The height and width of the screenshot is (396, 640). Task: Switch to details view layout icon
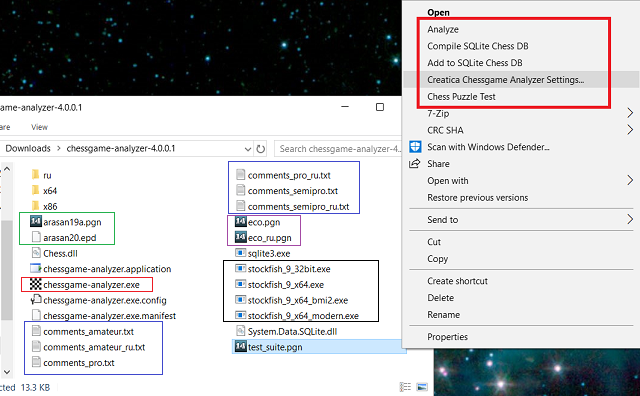[405, 387]
